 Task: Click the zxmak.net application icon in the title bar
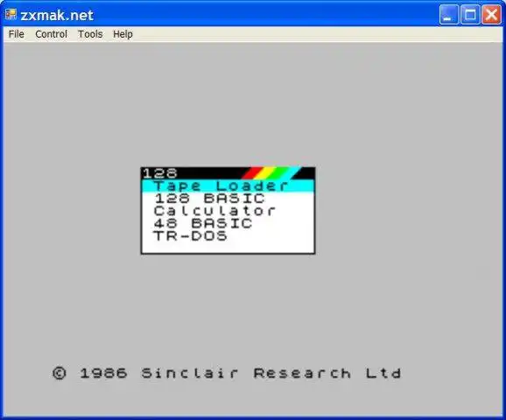coord(11,15)
